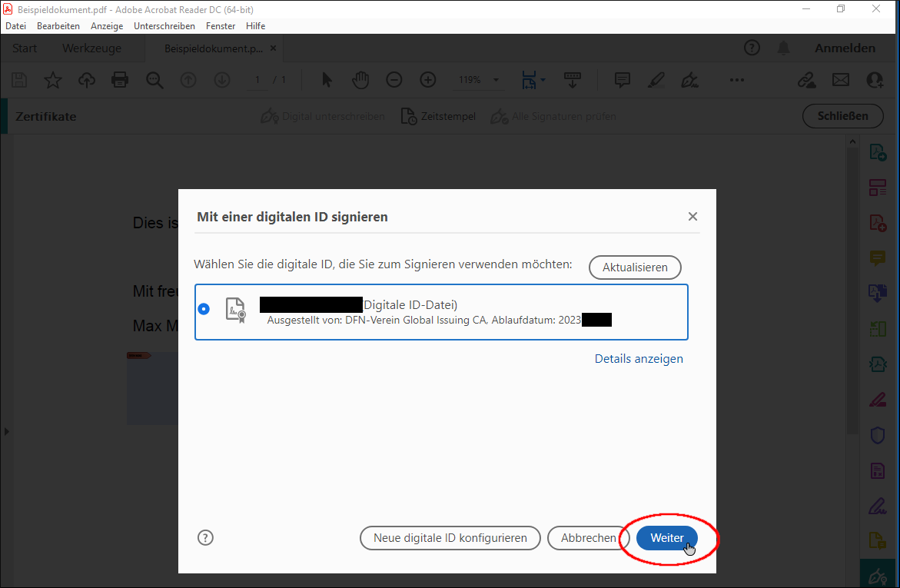This screenshot has width=900, height=588.
Task: Save the file with the floppy icon
Action: point(19,80)
